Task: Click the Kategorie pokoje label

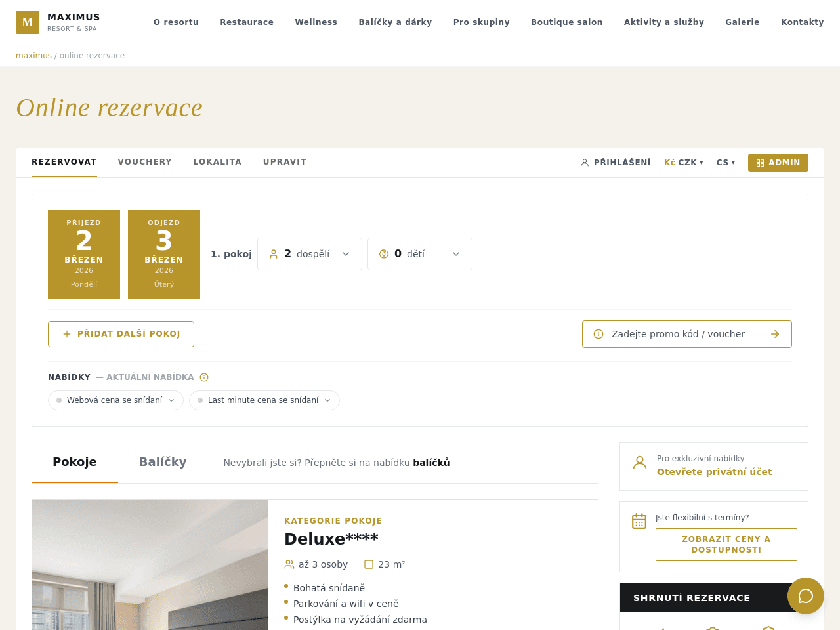Action: (333, 521)
